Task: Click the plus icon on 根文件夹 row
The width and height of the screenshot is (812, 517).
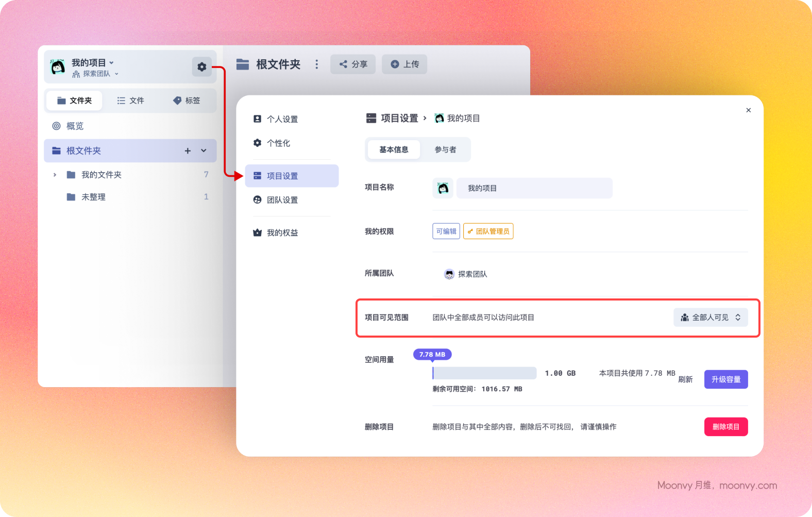Action: [x=188, y=151]
